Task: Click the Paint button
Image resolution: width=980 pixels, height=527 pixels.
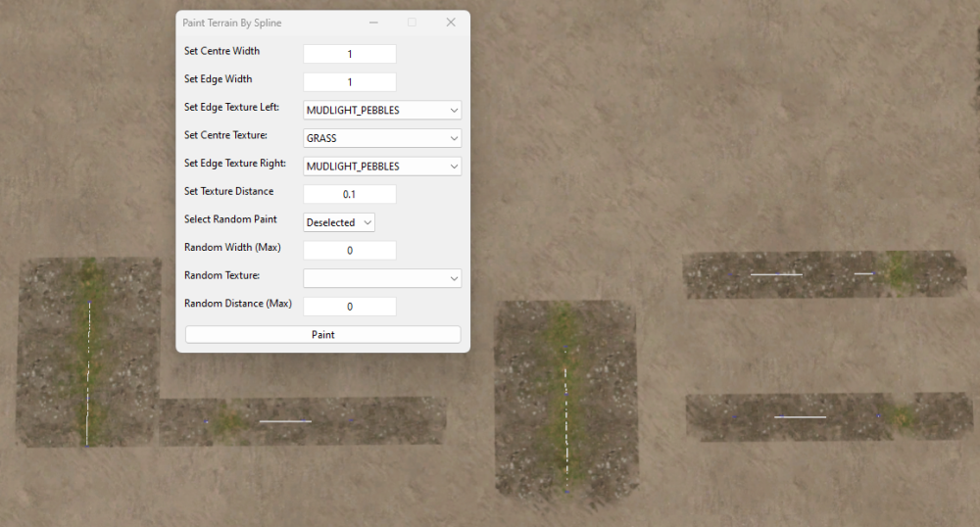Action: (x=323, y=335)
